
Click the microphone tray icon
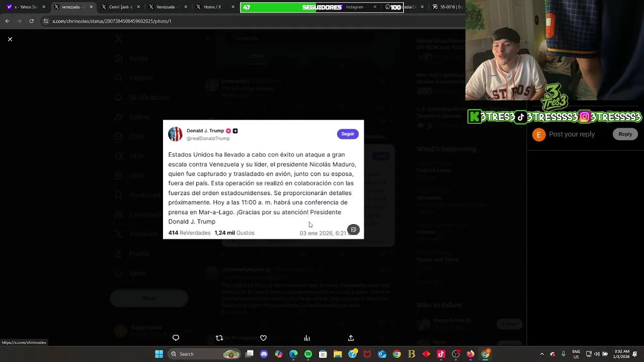pos(563,354)
